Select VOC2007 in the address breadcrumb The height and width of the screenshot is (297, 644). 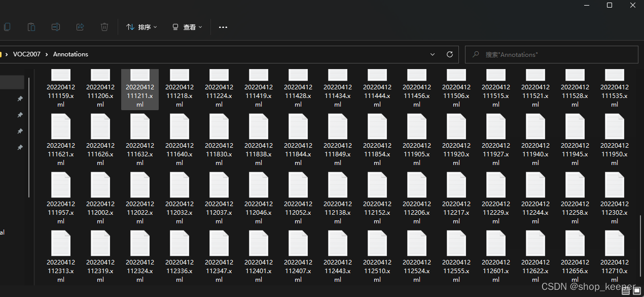(x=27, y=54)
